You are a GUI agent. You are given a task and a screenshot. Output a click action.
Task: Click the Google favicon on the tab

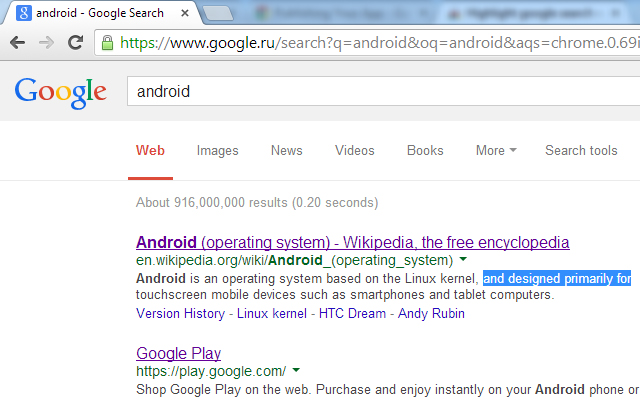[24, 13]
